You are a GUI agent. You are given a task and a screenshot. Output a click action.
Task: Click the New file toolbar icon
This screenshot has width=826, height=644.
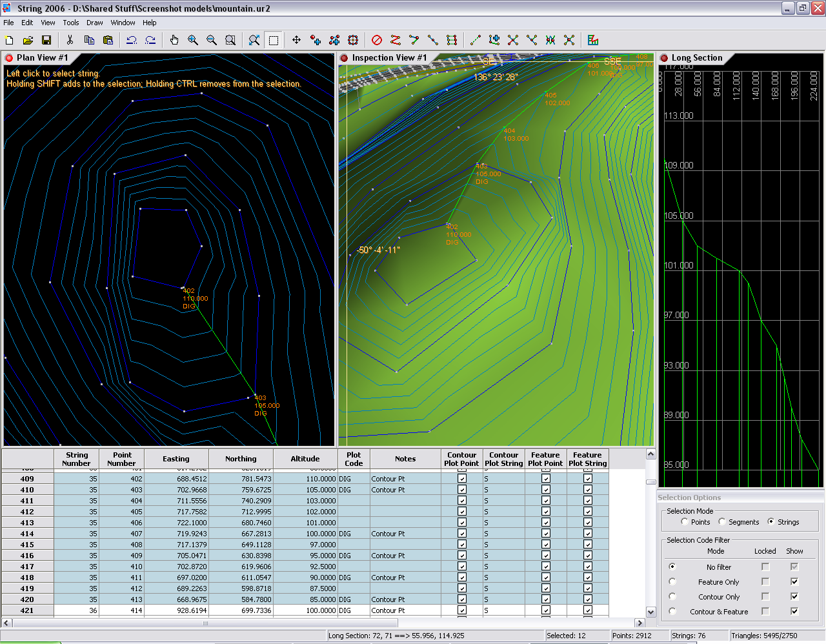(x=10, y=40)
